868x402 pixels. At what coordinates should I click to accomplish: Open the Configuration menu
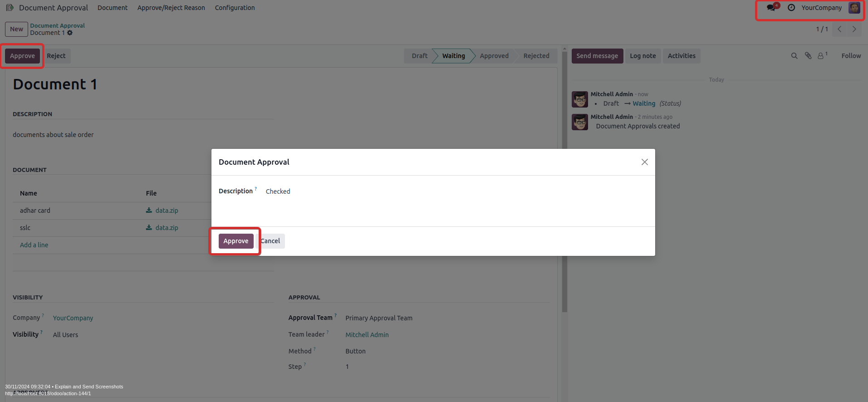(x=235, y=8)
